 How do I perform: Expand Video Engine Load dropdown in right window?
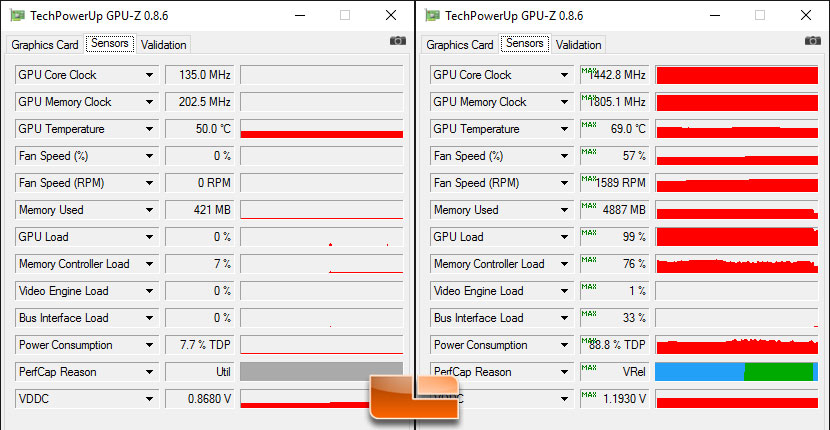565,291
